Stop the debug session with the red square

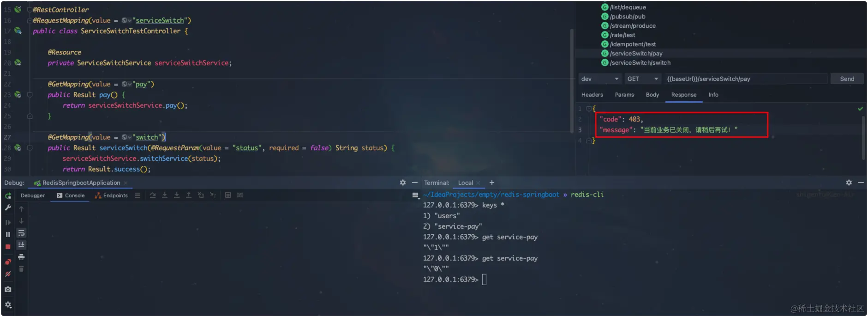8,247
